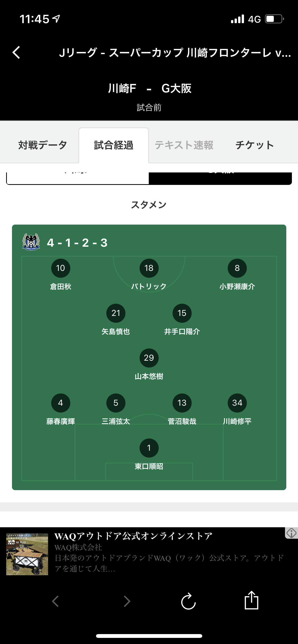The width and height of the screenshot is (298, 644).
Task: Tap the ad info icon
Action: 291,533
